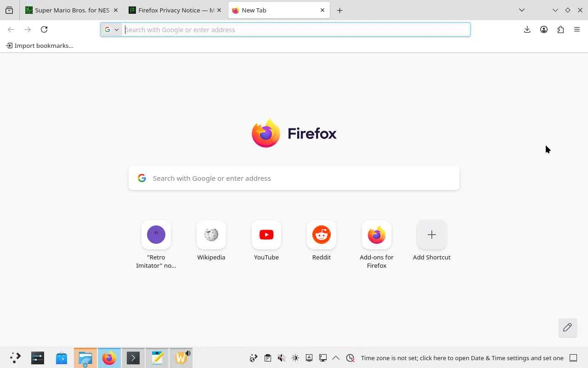Open the file manager from the taskbar
Image resolution: width=588 pixels, height=368 pixels.
(x=85, y=358)
